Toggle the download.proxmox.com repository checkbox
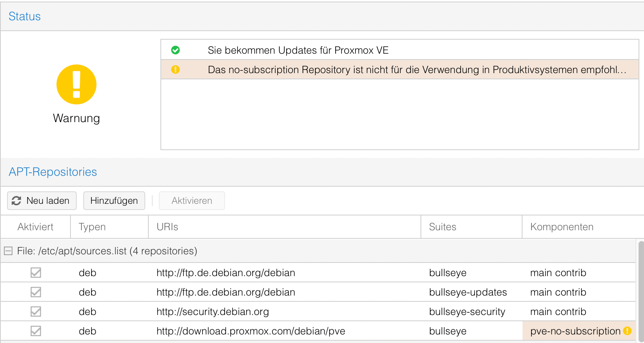 tap(36, 331)
